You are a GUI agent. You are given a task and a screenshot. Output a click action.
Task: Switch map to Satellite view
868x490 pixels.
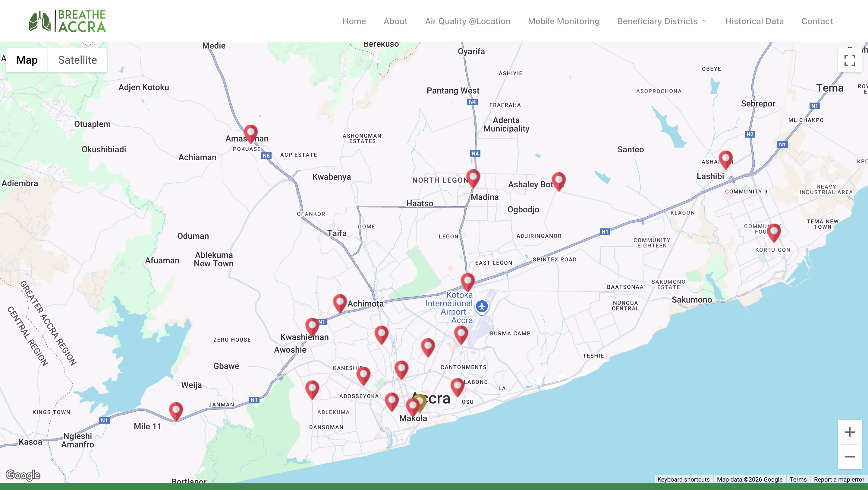[77, 60]
